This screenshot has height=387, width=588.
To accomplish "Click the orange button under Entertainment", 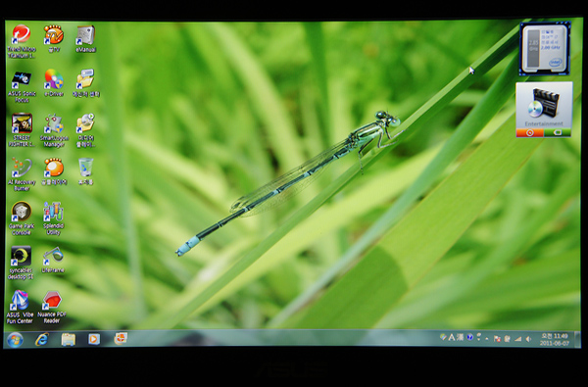I will tap(529, 132).
